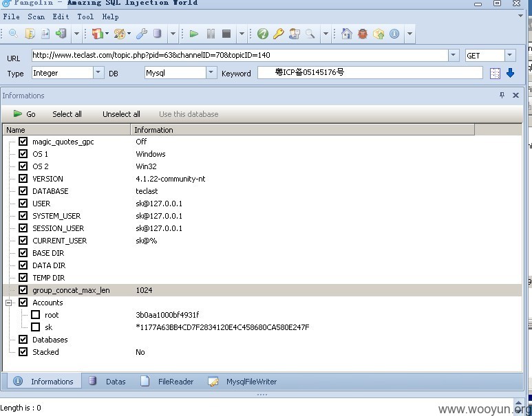
Task: Toggle the group_concat_max_len checkbox
Action: (x=23, y=290)
